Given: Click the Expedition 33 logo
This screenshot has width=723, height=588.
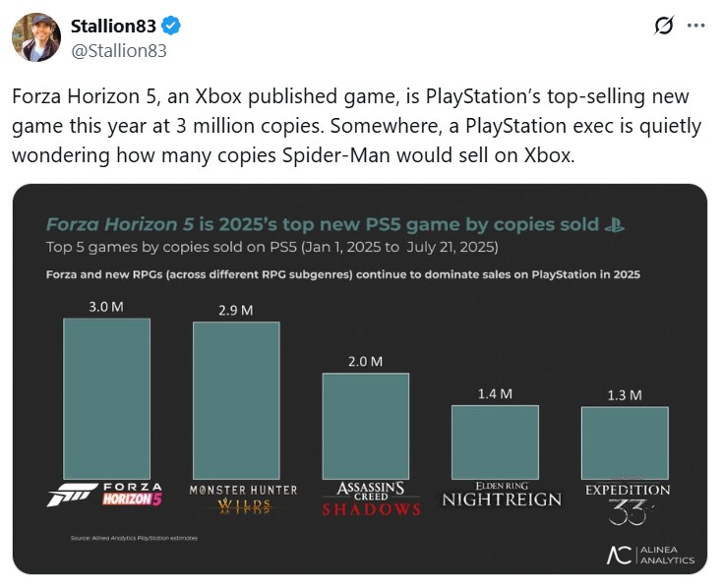Looking at the screenshot, I should [x=627, y=500].
